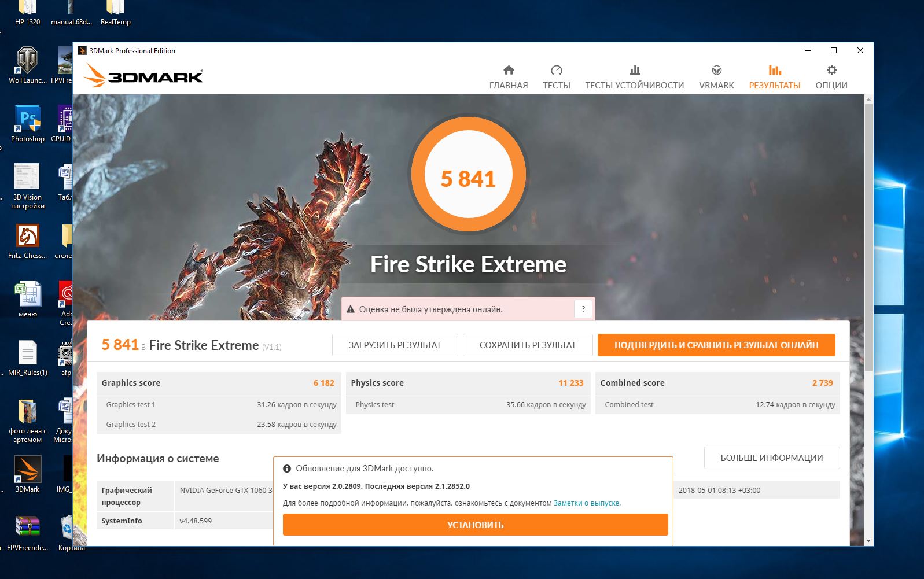Click Graphics test 2 value 23.58 кадров в секунду
924x579 pixels.
click(x=297, y=424)
